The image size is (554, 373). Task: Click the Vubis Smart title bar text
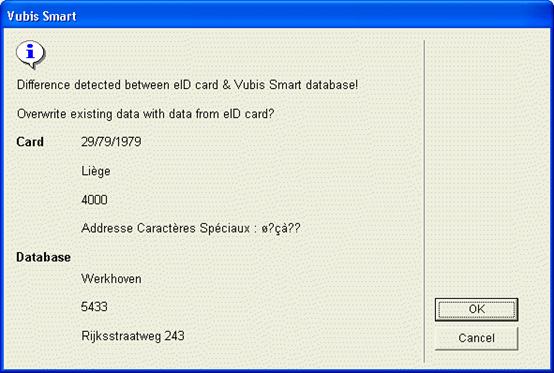point(42,16)
